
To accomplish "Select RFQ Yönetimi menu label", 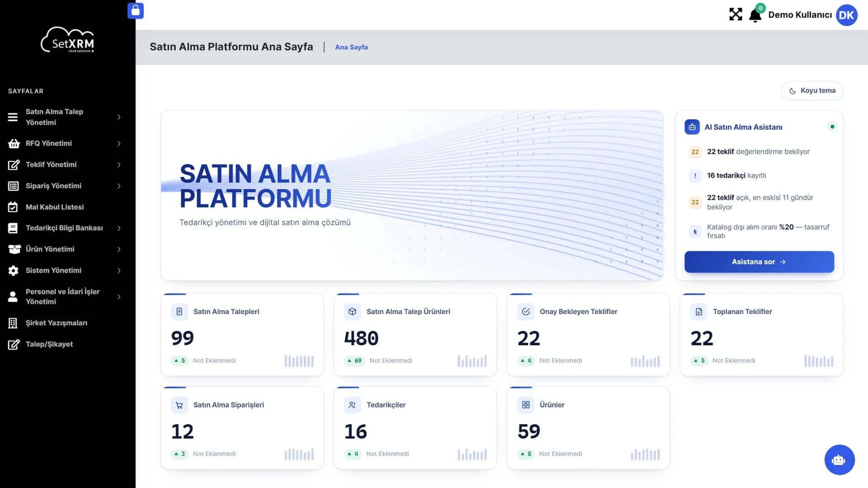I will click(x=49, y=144).
